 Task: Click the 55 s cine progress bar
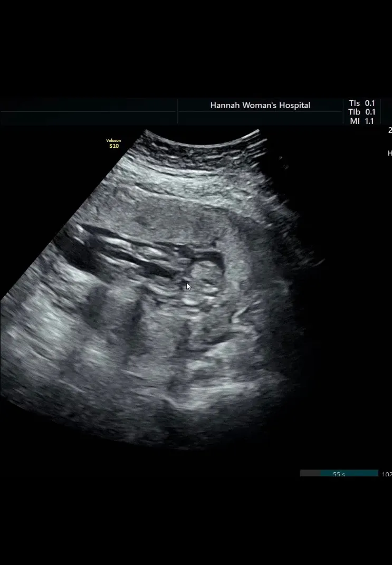pos(339,473)
